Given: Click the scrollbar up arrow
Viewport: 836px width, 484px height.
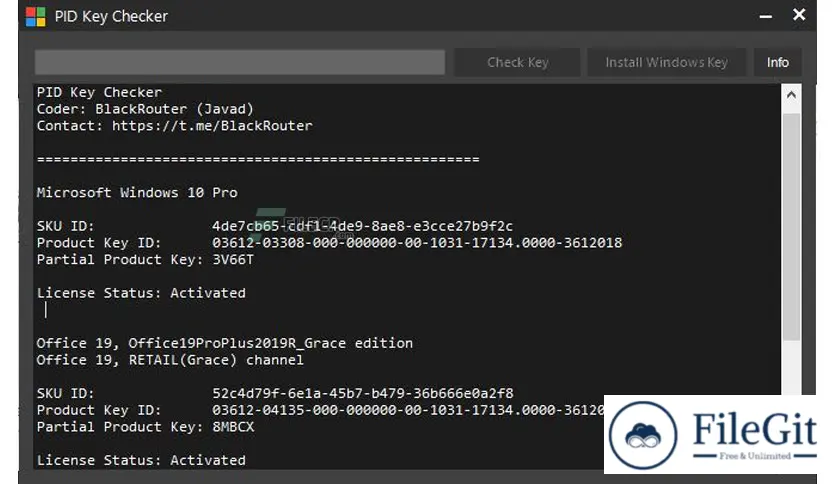Looking at the screenshot, I should pyautogui.click(x=791, y=95).
